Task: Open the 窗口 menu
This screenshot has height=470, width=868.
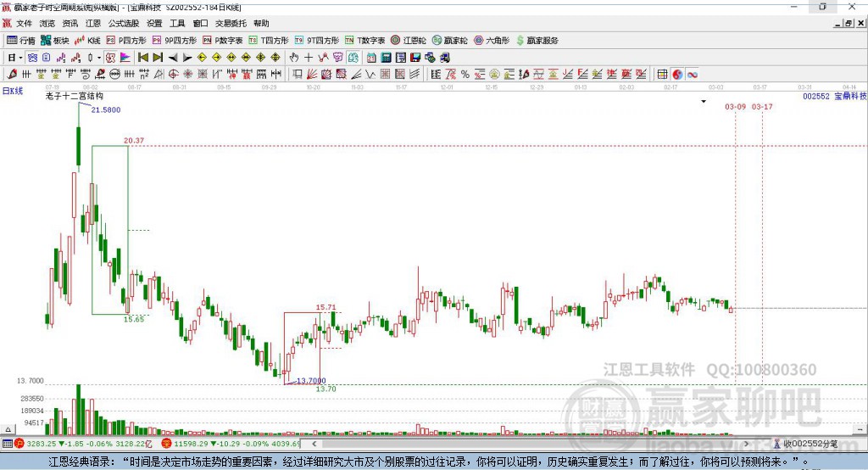Action: pyautogui.click(x=200, y=23)
